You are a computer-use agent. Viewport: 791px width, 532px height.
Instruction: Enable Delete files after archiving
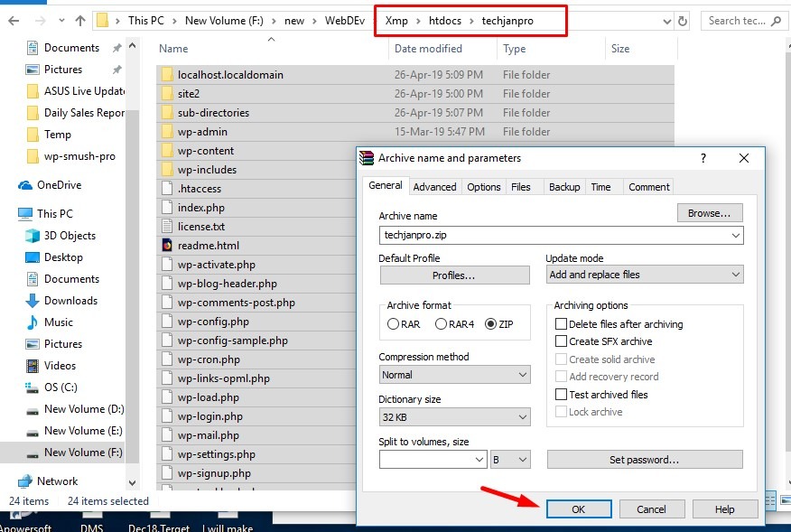(x=560, y=323)
